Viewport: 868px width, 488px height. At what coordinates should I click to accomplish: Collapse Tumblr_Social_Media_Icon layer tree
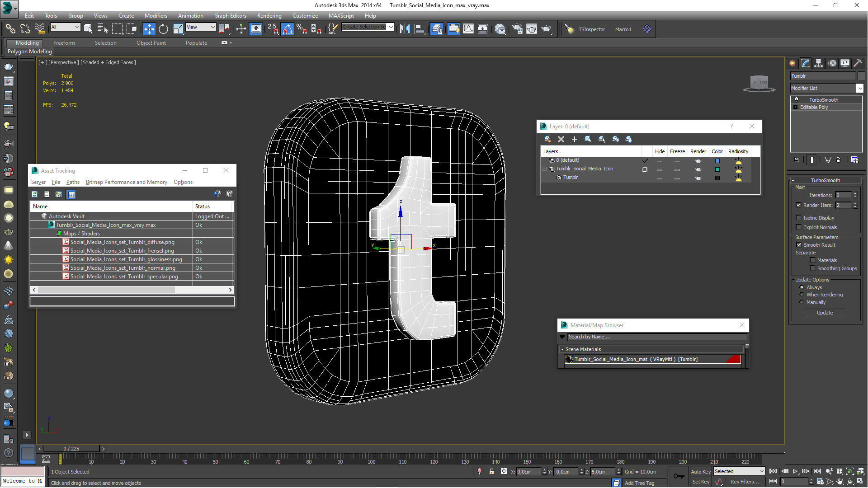tap(545, 169)
